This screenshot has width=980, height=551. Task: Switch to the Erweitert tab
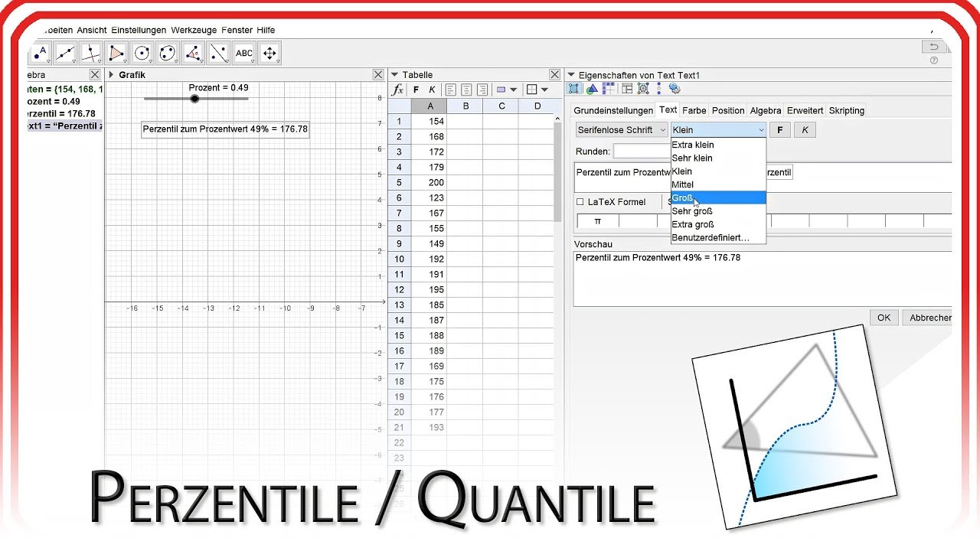[805, 110]
